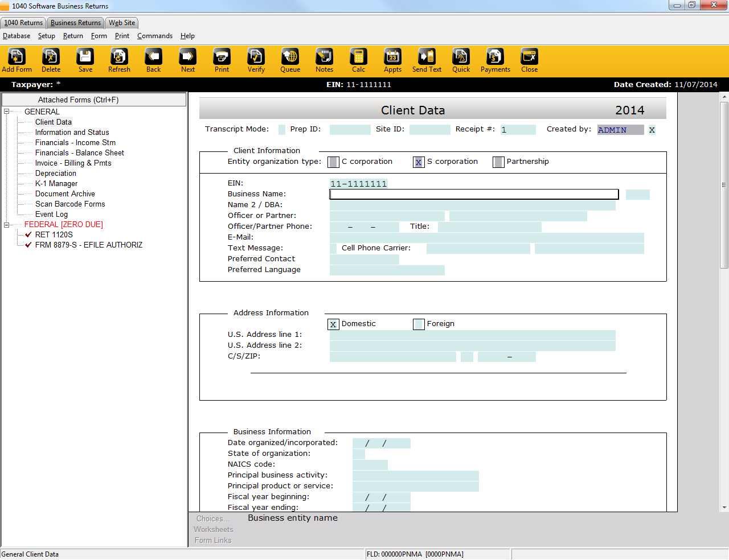
Task: Select the Partnership entity checkbox
Action: (498, 162)
